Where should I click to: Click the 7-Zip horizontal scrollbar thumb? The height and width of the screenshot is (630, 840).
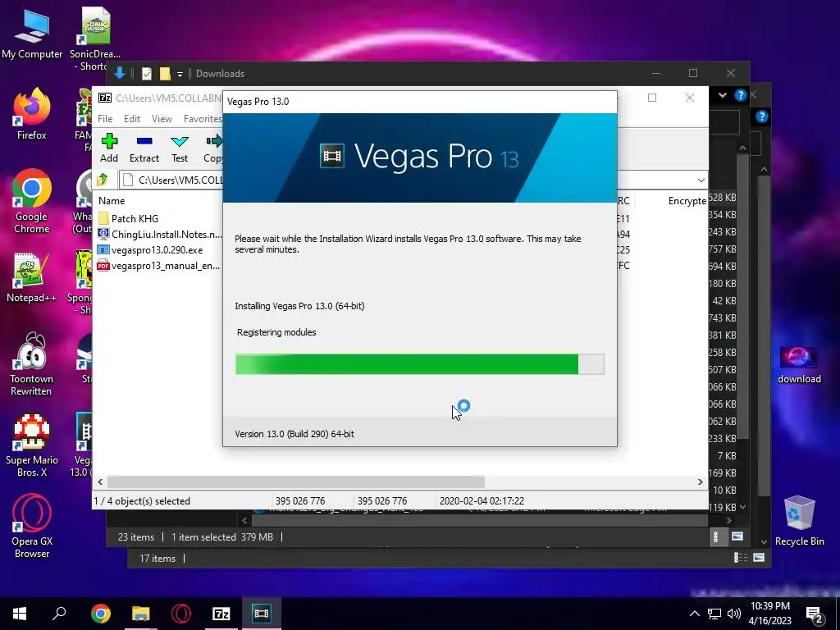pos(295,482)
